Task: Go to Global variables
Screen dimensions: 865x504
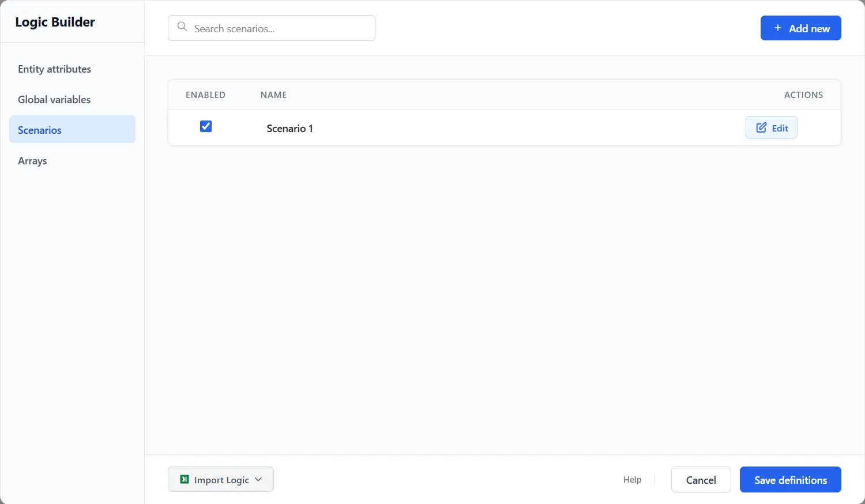Action: pos(72,100)
